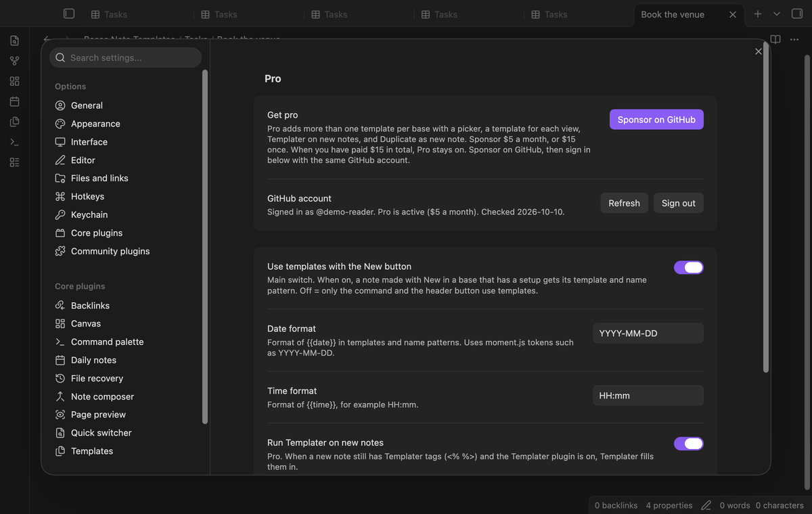Click the Sign out button
Image resolution: width=812 pixels, height=514 pixels.
(679, 203)
